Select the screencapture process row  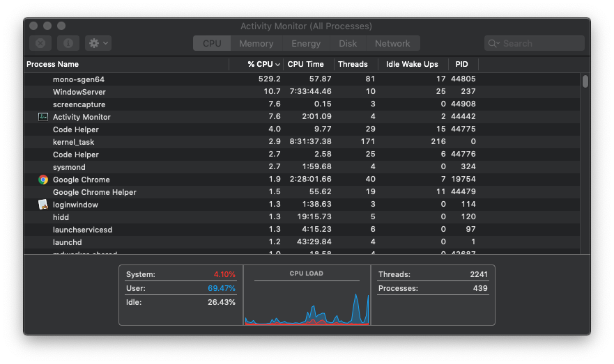point(302,104)
